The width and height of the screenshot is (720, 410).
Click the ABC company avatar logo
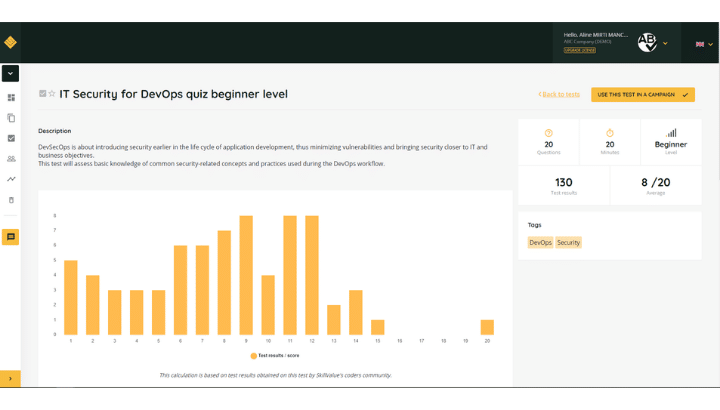(647, 42)
